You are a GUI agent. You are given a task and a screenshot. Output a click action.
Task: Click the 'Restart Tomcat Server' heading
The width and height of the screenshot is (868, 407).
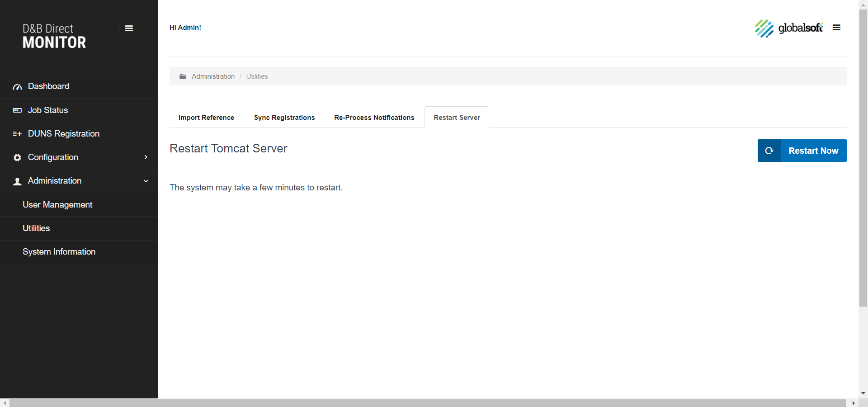pyautogui.click(x=228, y=148)
